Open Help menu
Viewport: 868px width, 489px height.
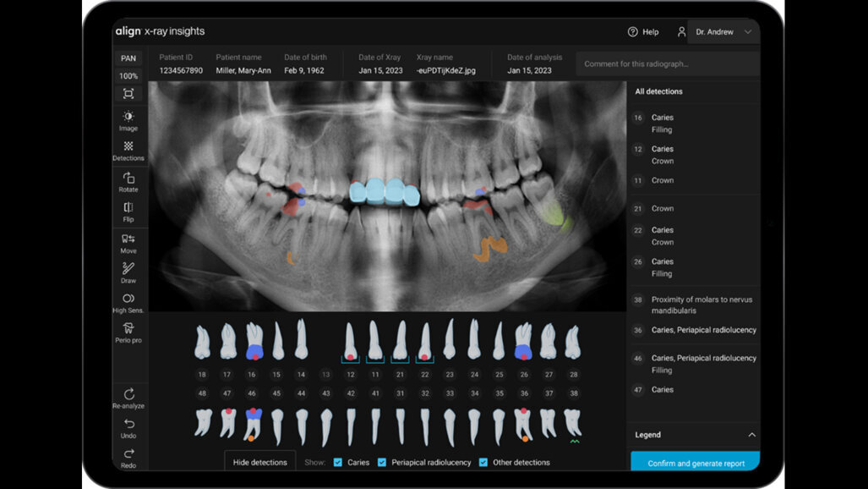click(643, 31)
